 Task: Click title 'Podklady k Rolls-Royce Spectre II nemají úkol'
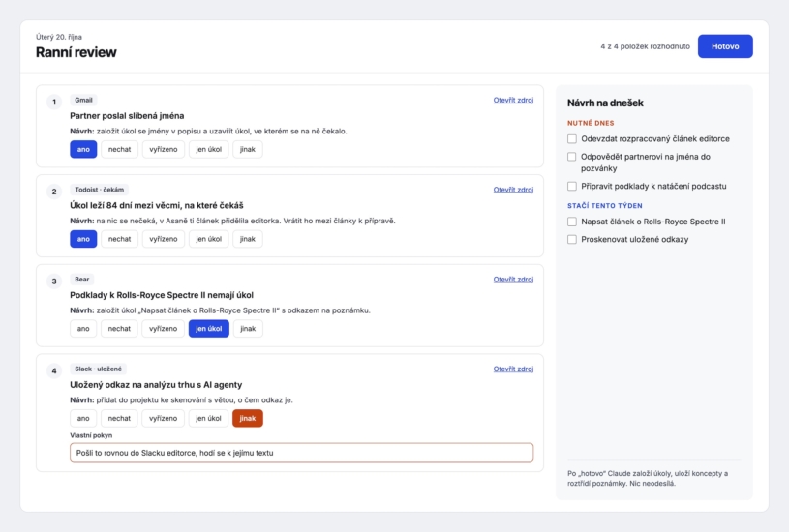click(162, 295)
